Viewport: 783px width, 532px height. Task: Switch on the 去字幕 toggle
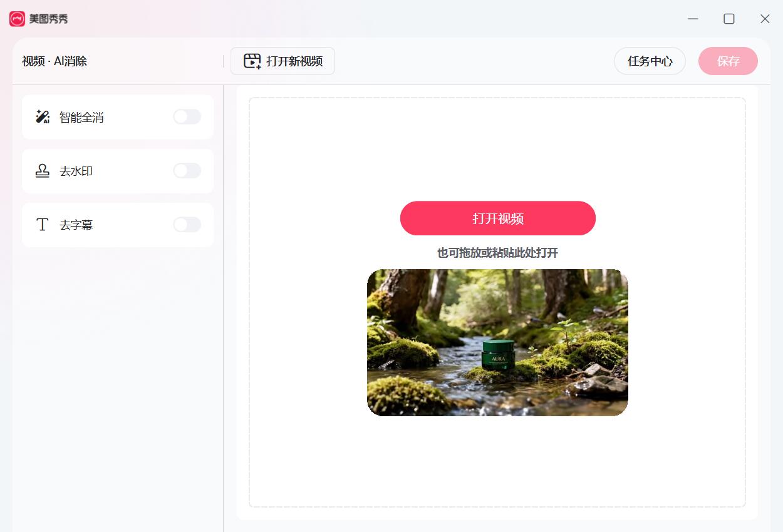pos(187,225)
